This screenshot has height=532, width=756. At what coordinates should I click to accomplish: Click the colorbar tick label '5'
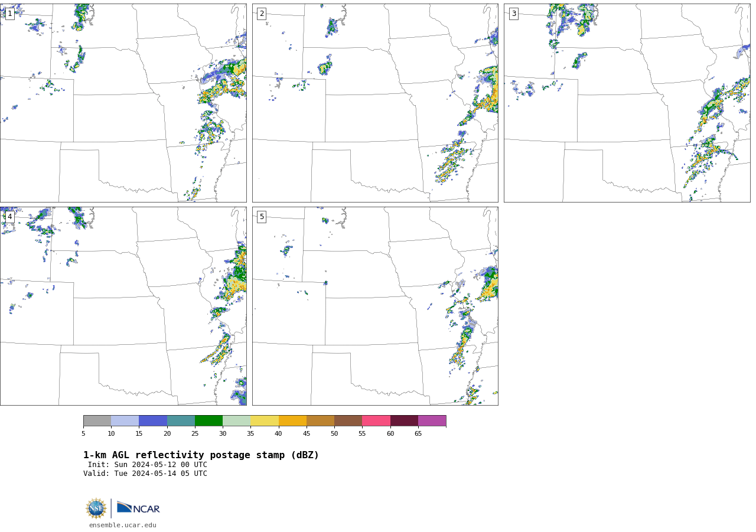coord(83,434)
